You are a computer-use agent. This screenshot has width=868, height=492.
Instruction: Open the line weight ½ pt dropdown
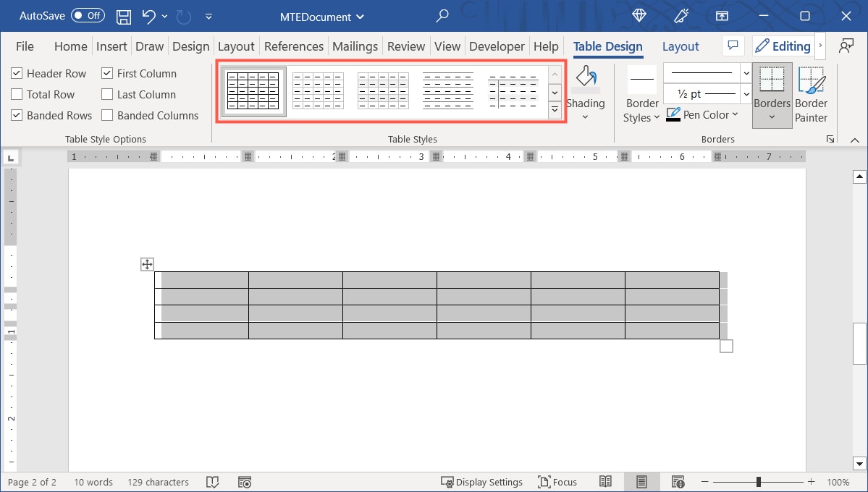tap(746, 93)
